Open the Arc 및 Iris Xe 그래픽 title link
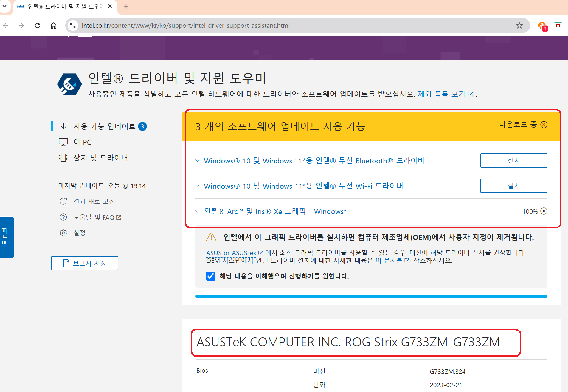This screenshot has width=568, height=392. [275, 211]
